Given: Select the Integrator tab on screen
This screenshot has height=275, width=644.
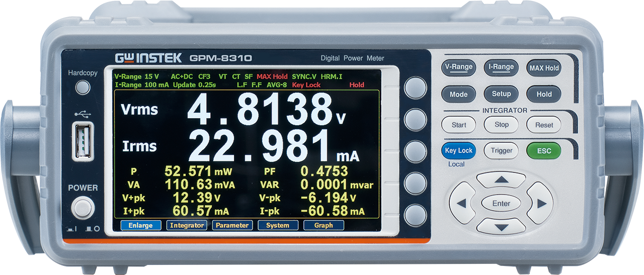Looking at the screenshot, I should coord(187,226).
